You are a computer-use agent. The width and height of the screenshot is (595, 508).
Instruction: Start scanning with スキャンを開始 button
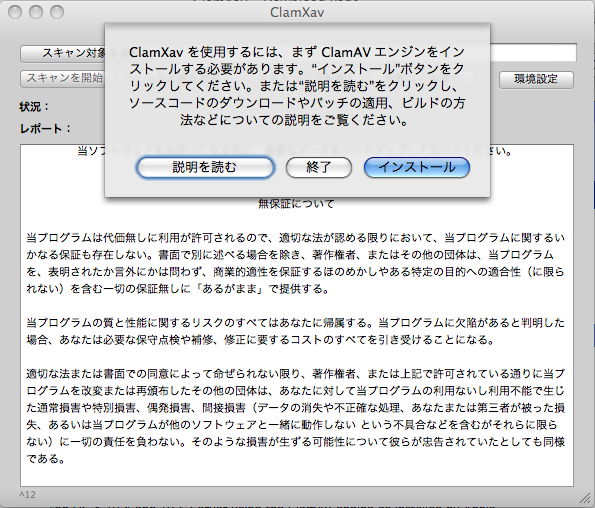point(63,78)
